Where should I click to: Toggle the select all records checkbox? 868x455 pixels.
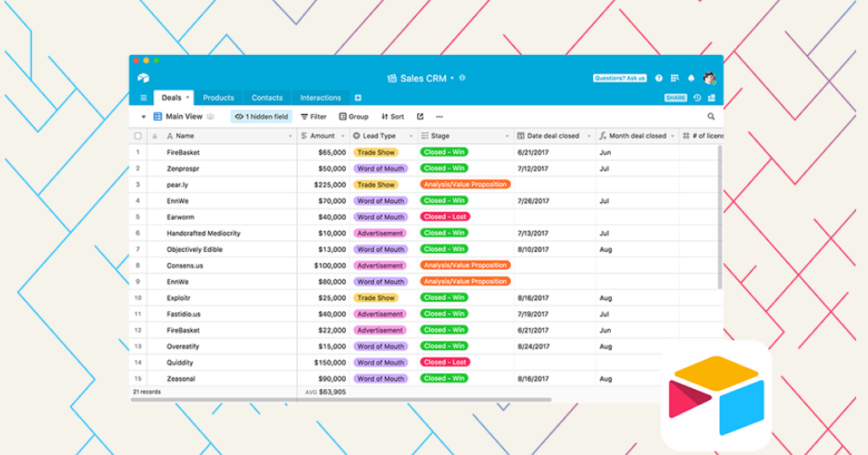138,136
